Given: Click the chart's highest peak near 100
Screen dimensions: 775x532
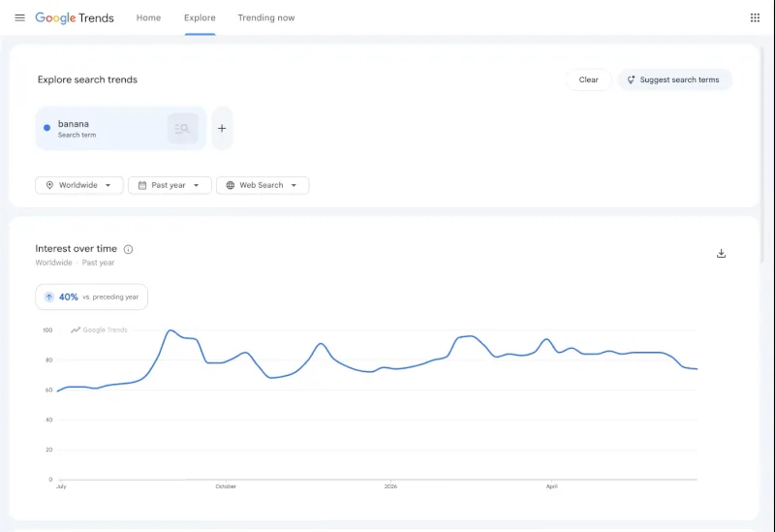Looking at the screenshot, I should coord(170,329).
